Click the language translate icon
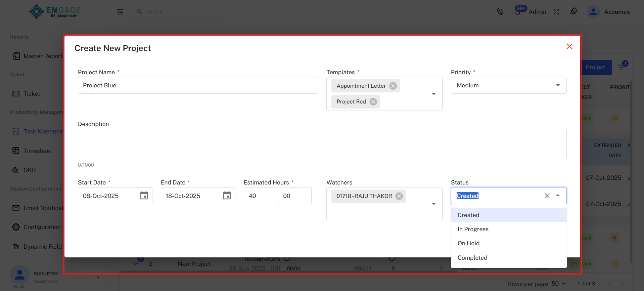The width and height of the screenshot is (644, 291). pos(500,12)
